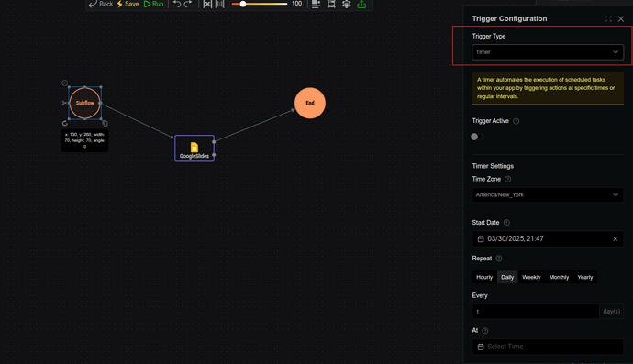The height and width of the screenshot is (364, 633).
Task: Save the workflow with the lightning Save button
Action: (128, 4)
